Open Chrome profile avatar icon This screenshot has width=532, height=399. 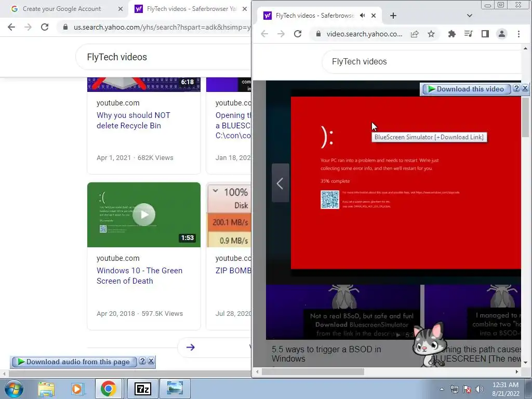(x=502, y=34)
